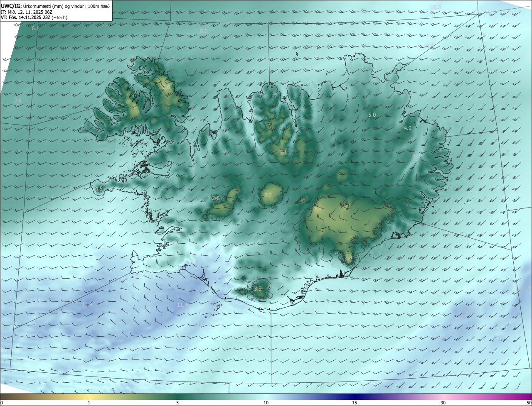The width and height of the screenshot is (532, 406).
Task: Click the map value 3.1
Action: pos(283,153)
